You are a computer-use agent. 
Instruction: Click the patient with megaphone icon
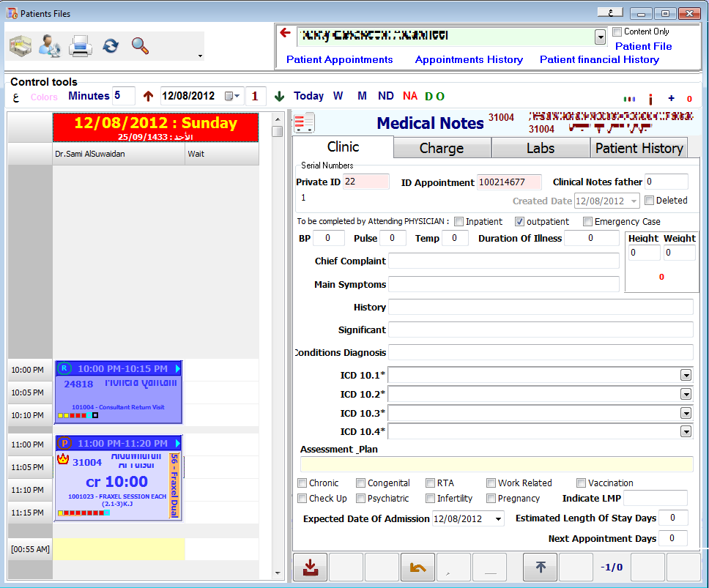(50, 46)
